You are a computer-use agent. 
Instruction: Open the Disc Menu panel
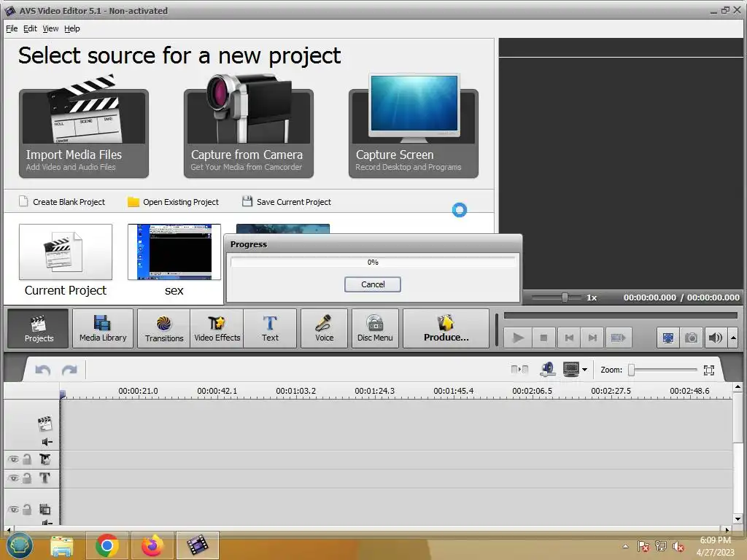coord(375,329)
